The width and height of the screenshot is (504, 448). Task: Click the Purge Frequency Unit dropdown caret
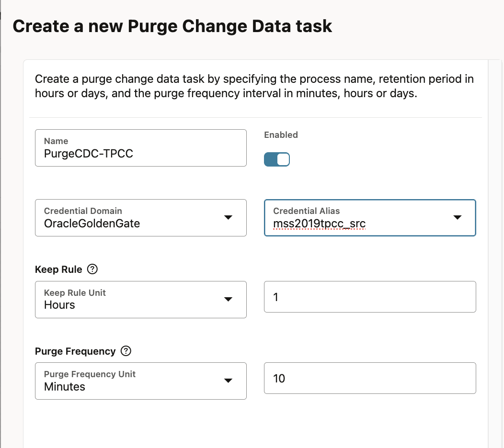(x=229, y=381)
